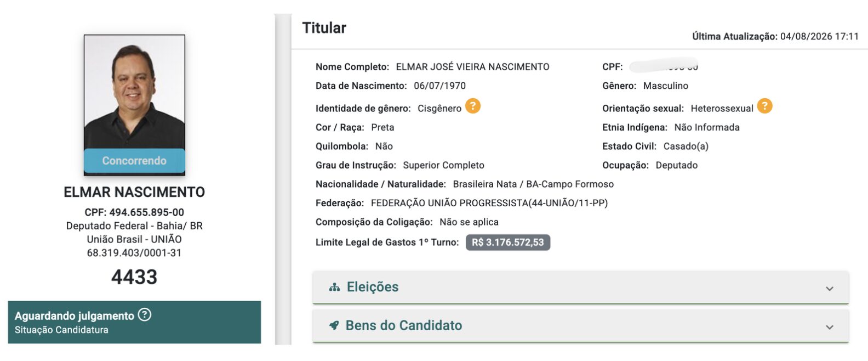
Task: Expand the Eleições section chevron
Action: (x=830, y=289)
